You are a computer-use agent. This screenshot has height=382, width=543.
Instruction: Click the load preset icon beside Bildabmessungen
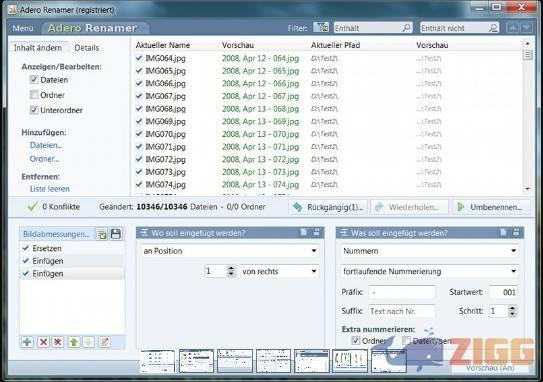[102, 234]
